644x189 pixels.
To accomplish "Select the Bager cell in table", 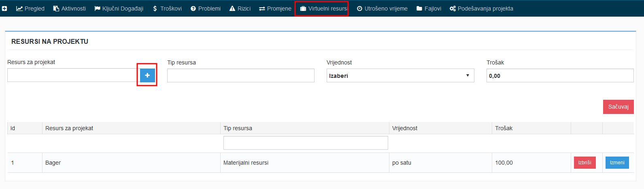I will point(131,163).
